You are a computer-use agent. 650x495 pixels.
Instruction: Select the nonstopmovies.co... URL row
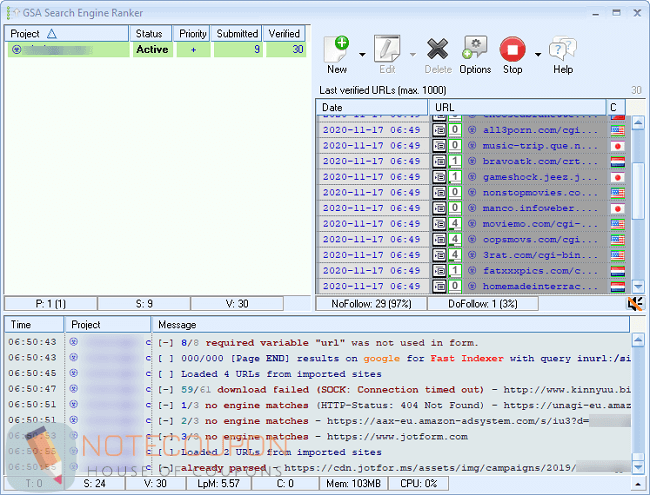(473, 193)
